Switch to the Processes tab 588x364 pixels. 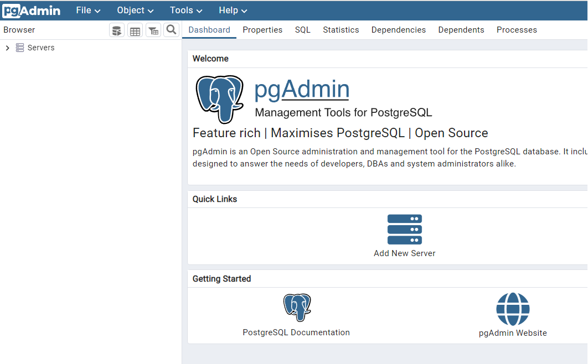(517, 30)
